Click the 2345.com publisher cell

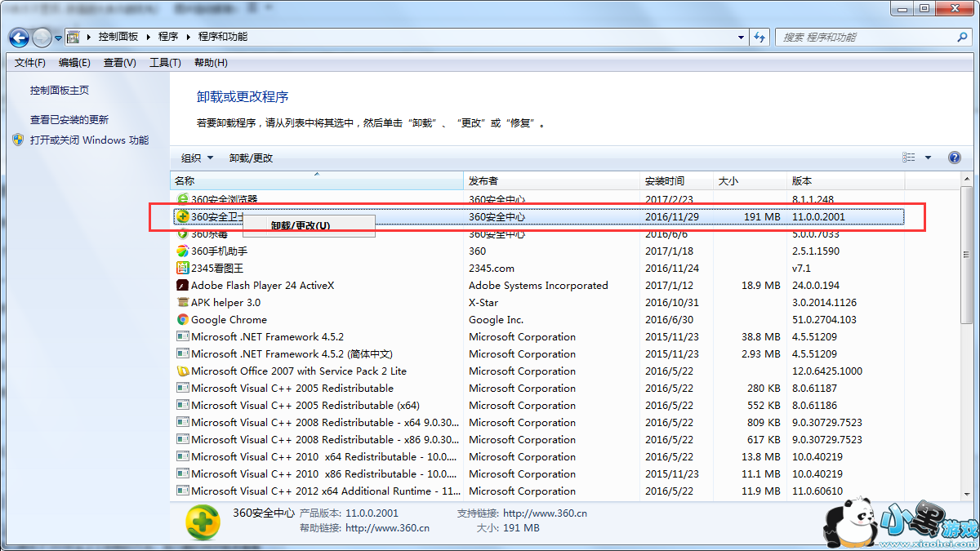tap(492, 269)
